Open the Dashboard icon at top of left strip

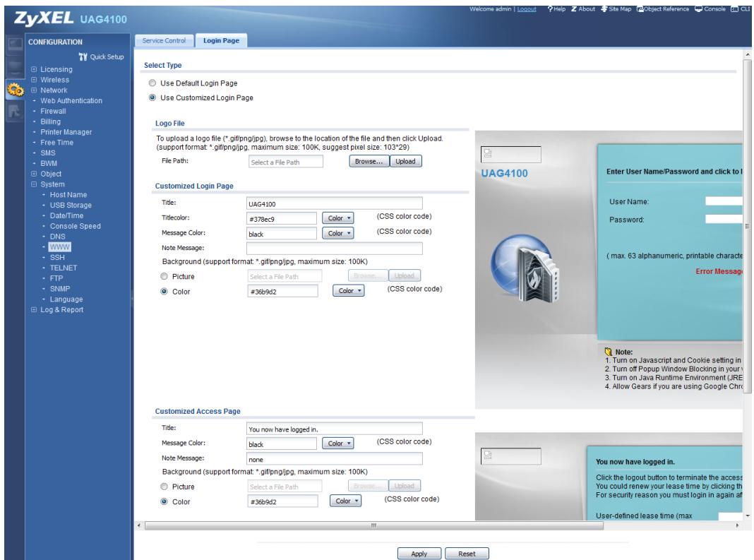tap(15, 44)
